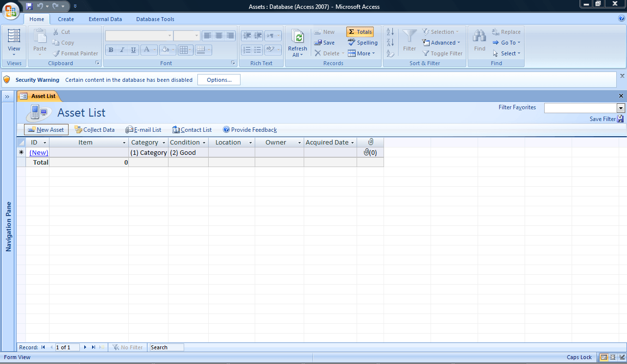The width and height of the screenshot is (627, 364).
Task: Click the Save Filter icon
Action: [x=620, y=119]
